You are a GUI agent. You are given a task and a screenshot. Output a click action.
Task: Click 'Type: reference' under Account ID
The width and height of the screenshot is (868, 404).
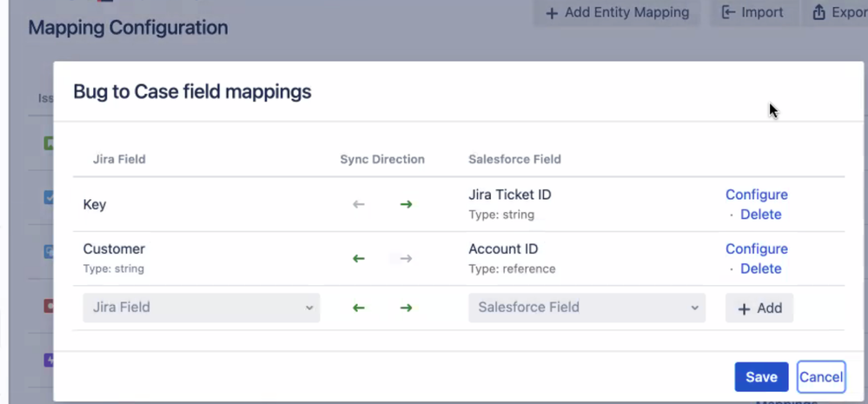click(x=512, y=269)
